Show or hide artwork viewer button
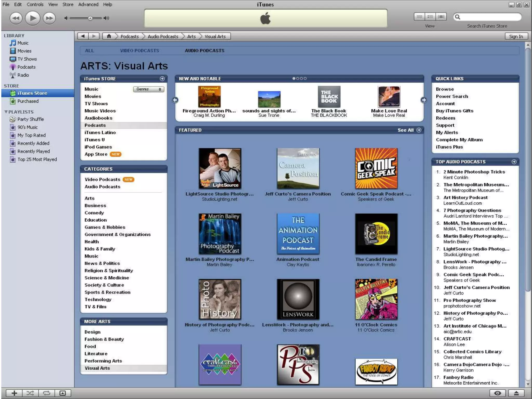532x399 pixels. tap(63, 393)
